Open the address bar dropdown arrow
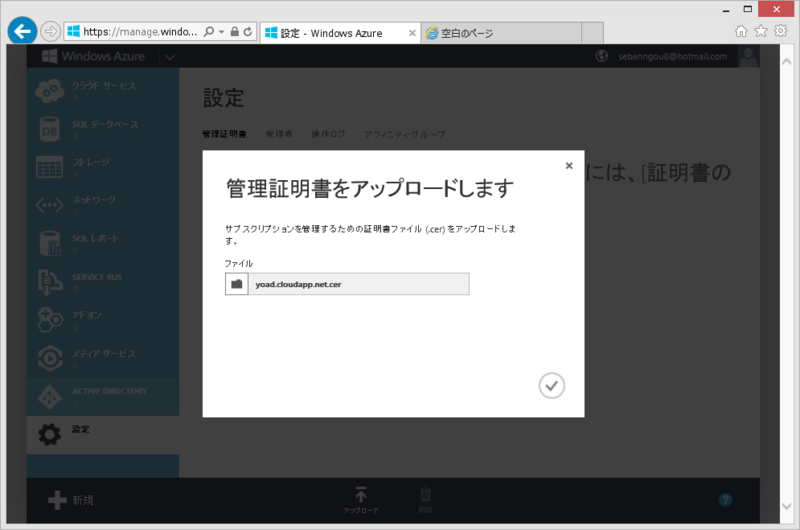Screen dimensions: 800x530 (x=221, y=32)
